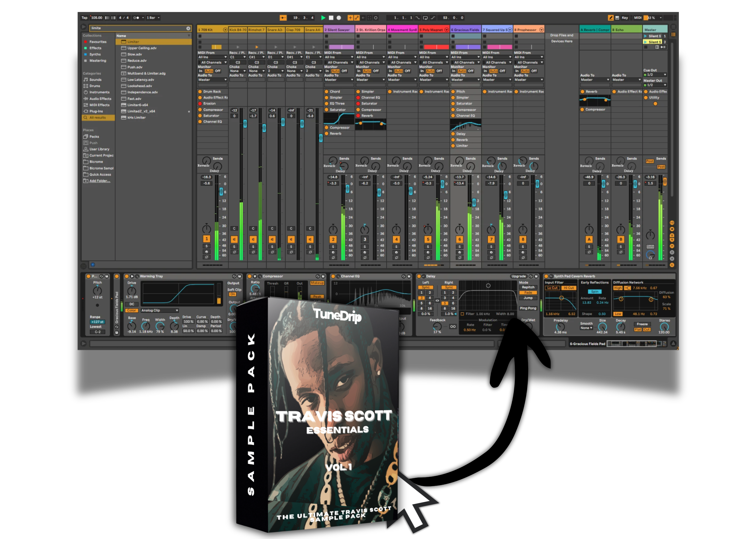Adjust the Master track volume fader
Viewport: 756px width, 539px height.
(x=665, y=181)
